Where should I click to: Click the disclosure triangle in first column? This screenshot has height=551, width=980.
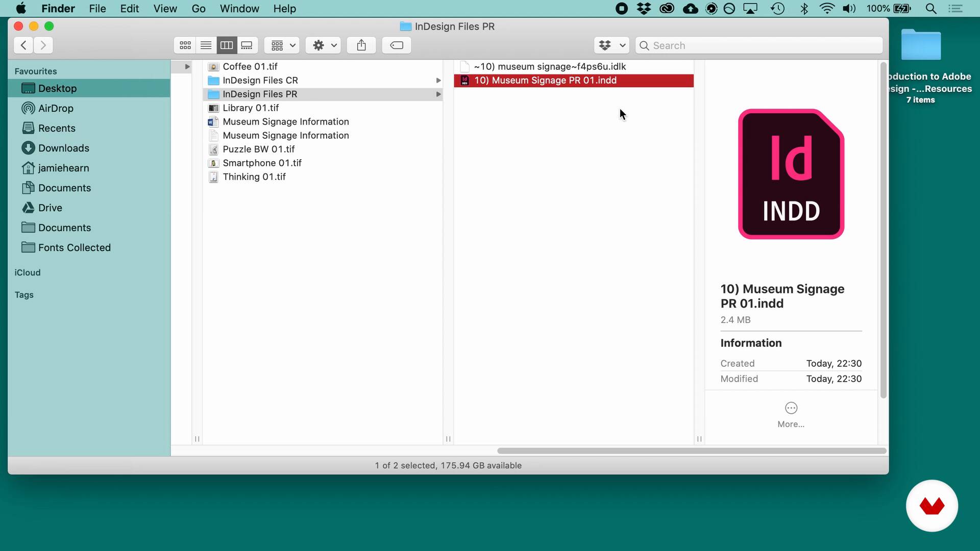[x=187, y=66]
